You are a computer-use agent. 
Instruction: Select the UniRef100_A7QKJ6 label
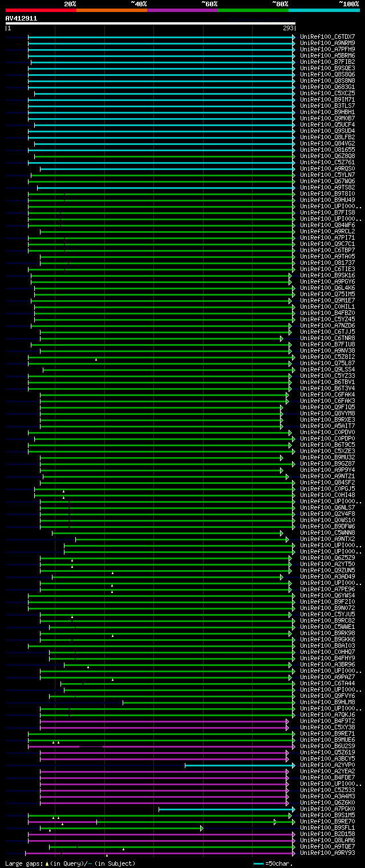(327, 714)
